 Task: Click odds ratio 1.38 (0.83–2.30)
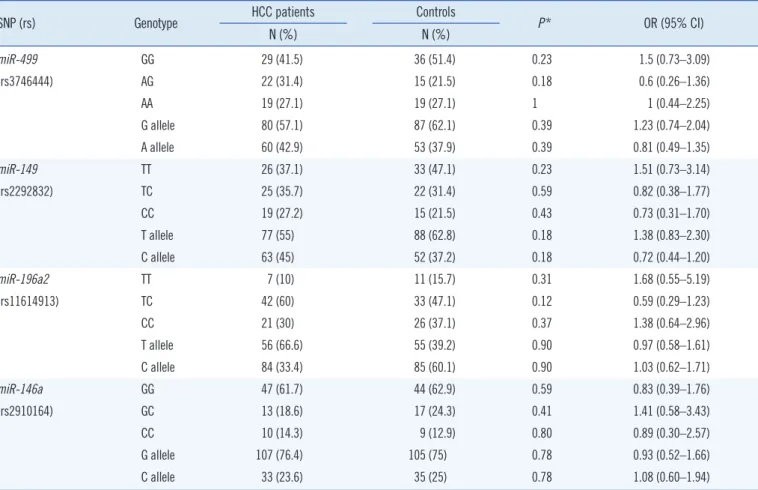click(x=672, y=235)
